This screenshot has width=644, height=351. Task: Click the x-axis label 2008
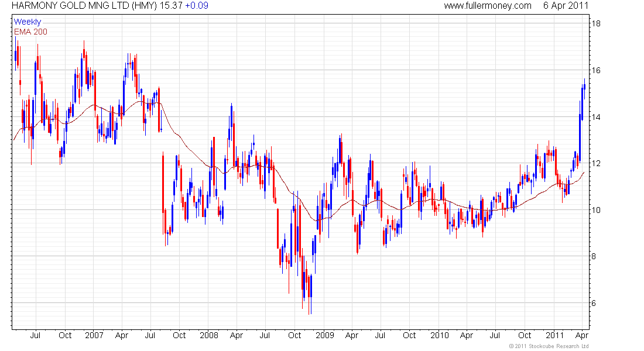[209, 335]
